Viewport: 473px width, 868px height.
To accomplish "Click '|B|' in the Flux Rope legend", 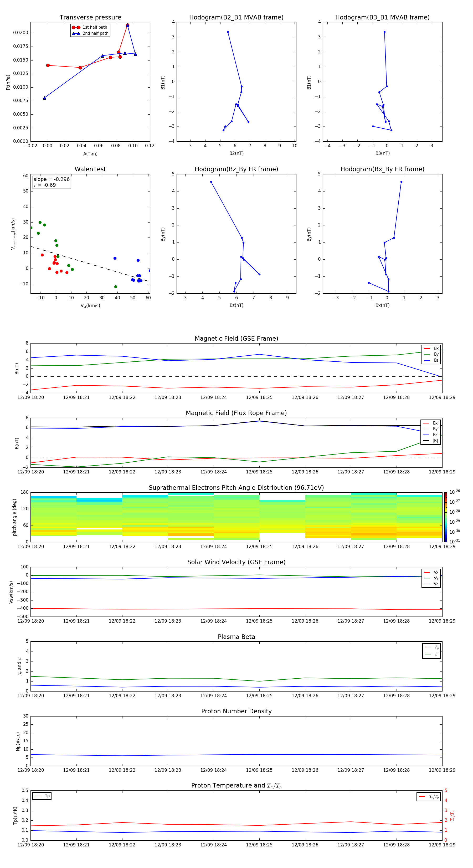I will coord(435,441).
